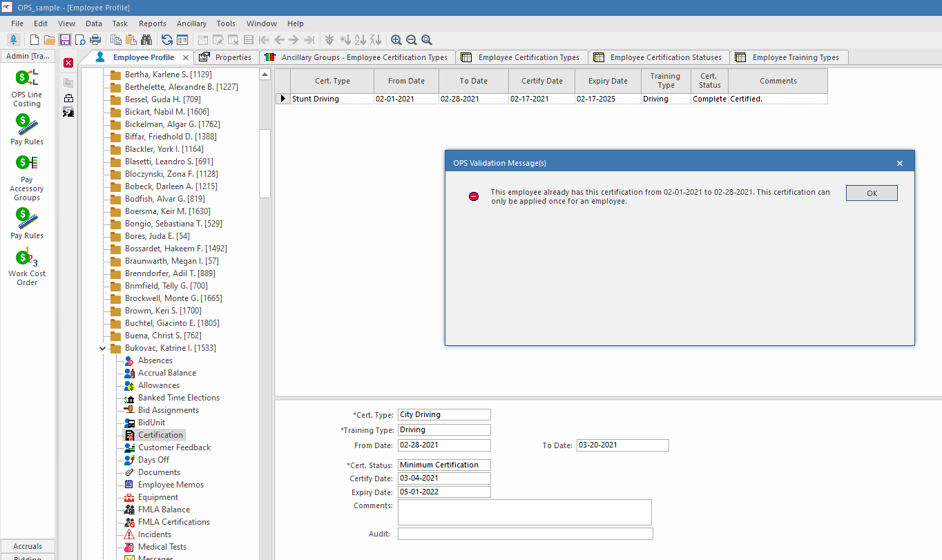Open the Ancillary menu

click(191, 23)
